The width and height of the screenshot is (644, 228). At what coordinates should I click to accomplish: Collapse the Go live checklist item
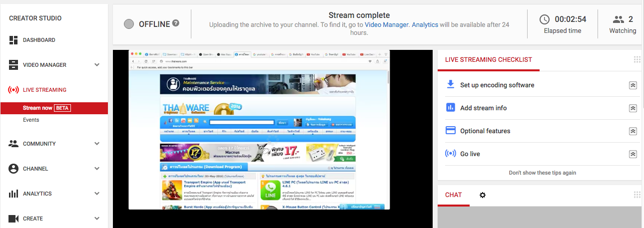(x=633, y=154)
